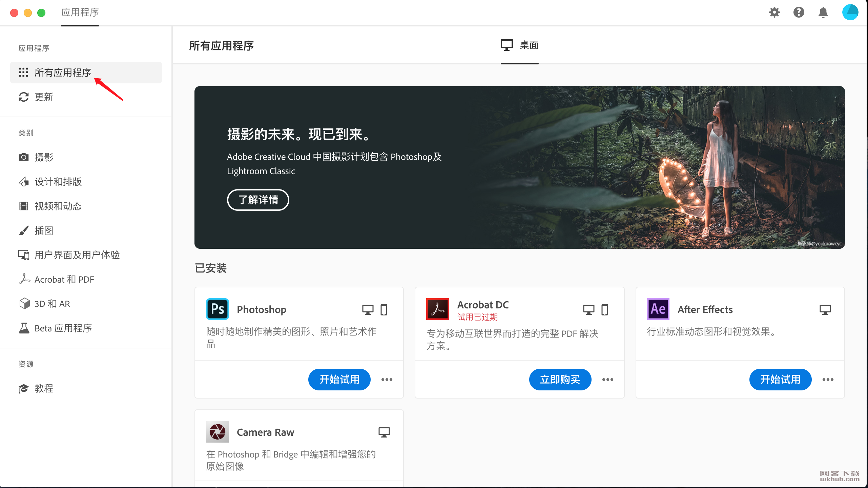Click the refresh icon beside 更新
Image resolution: width=868 pixels, height=488 pixels.
pyautogui.click(x=23, y=97)
